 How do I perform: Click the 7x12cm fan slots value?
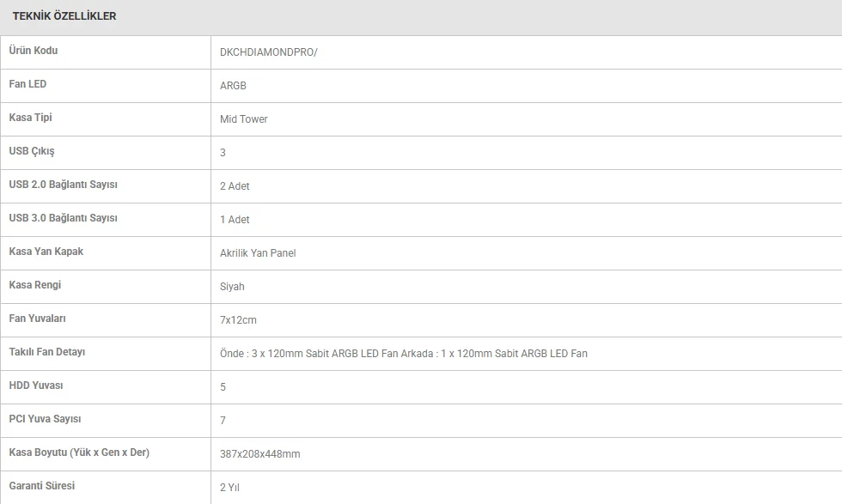238,320
